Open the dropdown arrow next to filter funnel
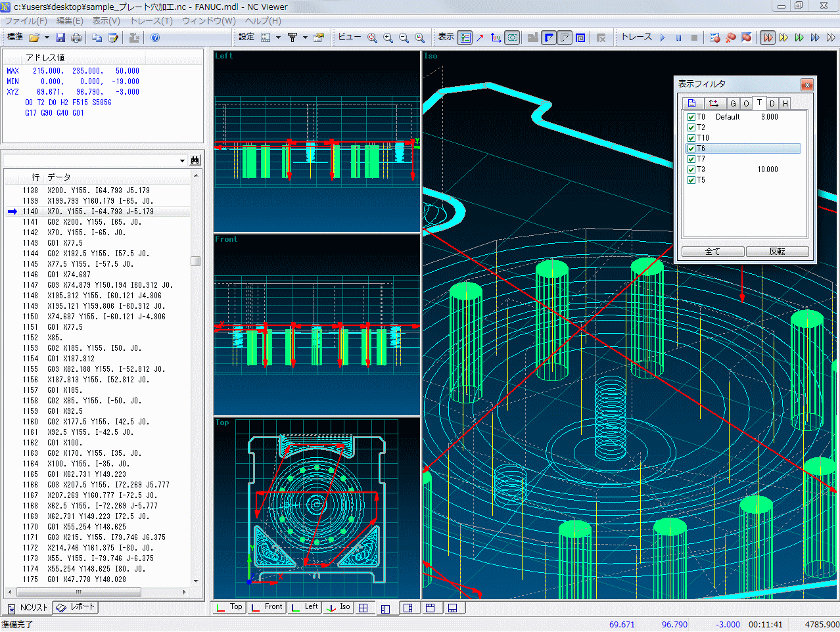This screenshot has width=840, height=632. pyautogui.click(x=305, y=37)
